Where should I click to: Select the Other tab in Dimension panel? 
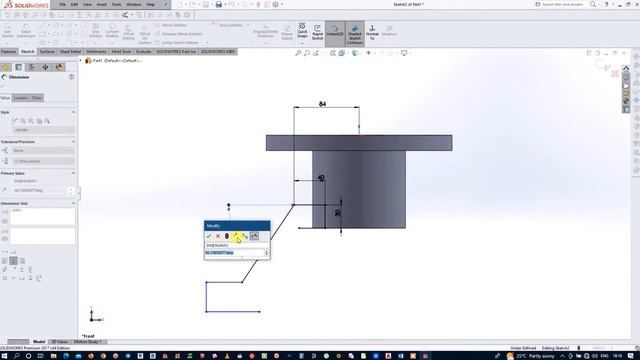(36, 98)
